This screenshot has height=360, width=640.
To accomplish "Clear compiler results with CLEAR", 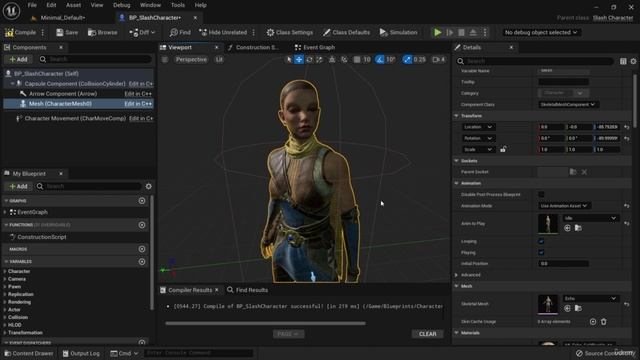I will click(x=427, y=334).
